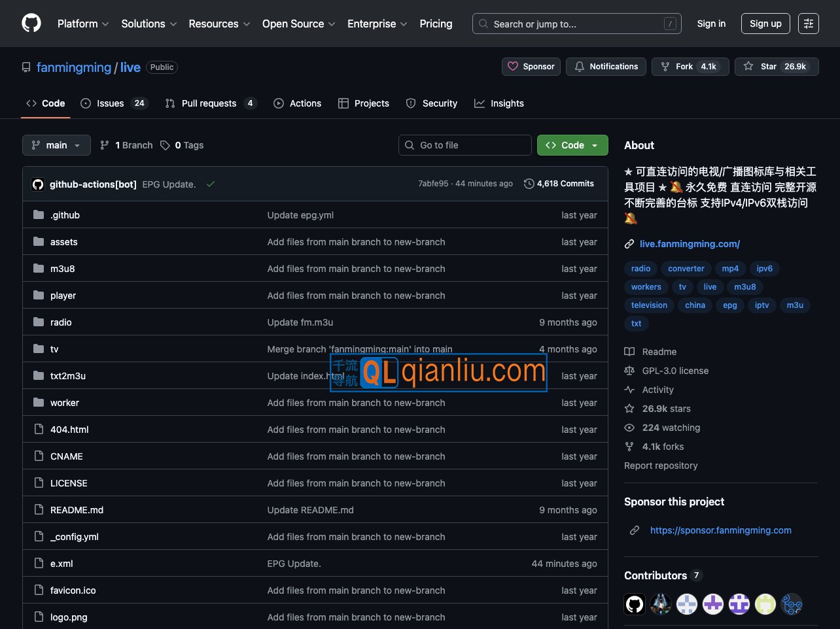
Task: Expand the main branch dropdown
Action: 56,145
